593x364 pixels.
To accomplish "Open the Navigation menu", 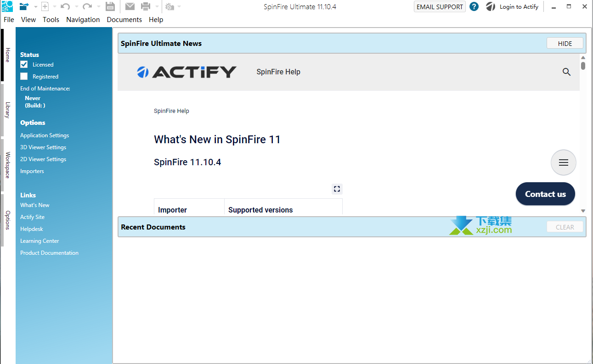I will pos(83,19).
